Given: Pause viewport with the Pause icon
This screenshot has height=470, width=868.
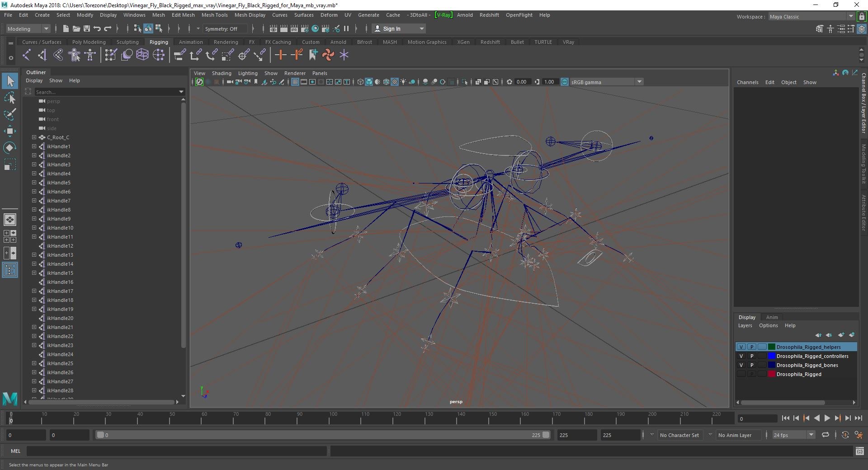Looking at the screenshot, I should point(346,28).
